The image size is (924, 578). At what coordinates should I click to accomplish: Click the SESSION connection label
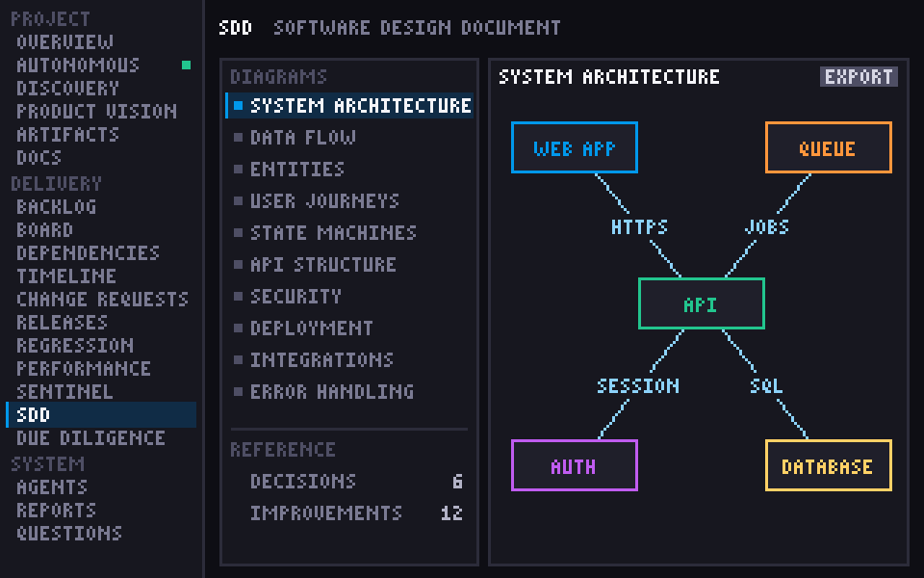coord(638,386)
